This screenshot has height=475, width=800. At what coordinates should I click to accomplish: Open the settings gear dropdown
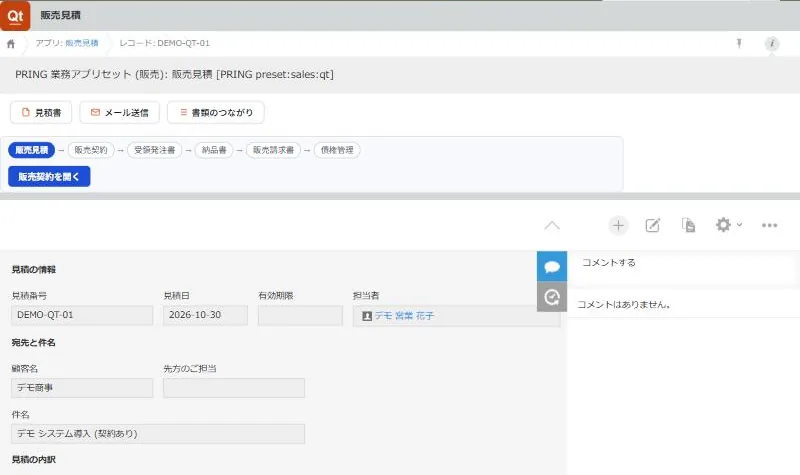[x=728, y=225]
